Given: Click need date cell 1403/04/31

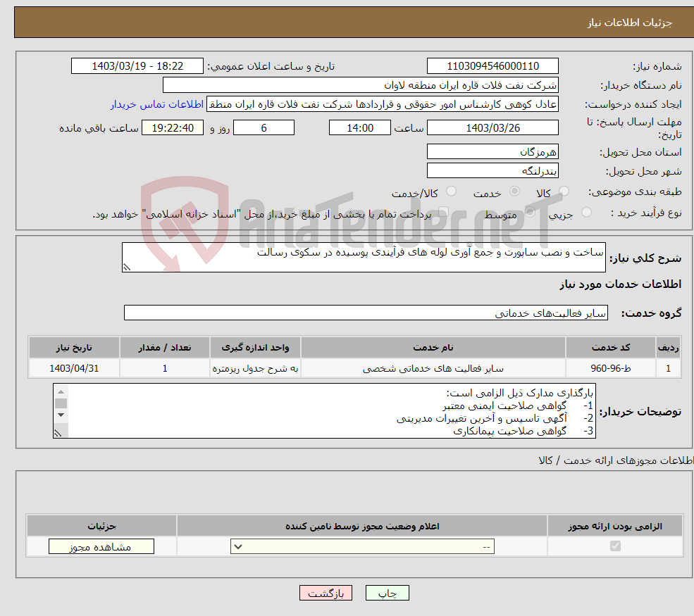Looking at the screenshot, I should click(x=75, y=368).
